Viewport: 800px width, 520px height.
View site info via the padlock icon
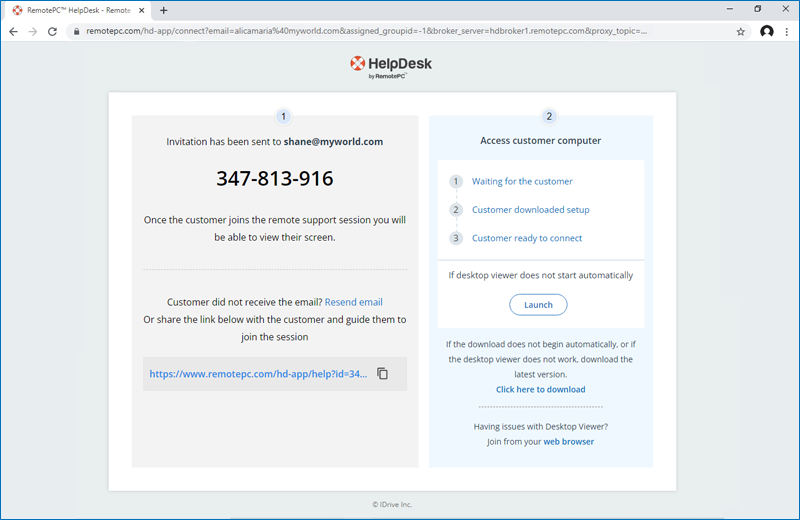pyautogui.click(x=76, y=31)
